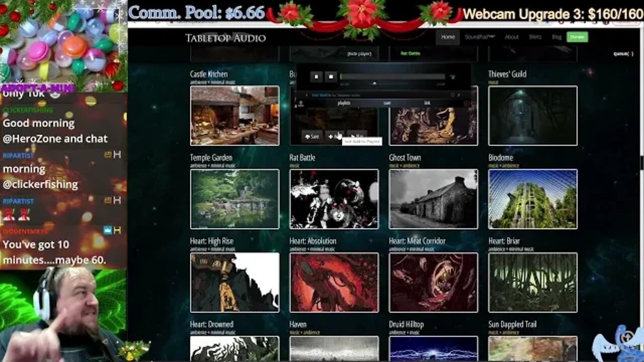This screenshot has height=362, width=644.
Task: Open the Heart: Drowned thumbnail
Action: coord(234,348)
